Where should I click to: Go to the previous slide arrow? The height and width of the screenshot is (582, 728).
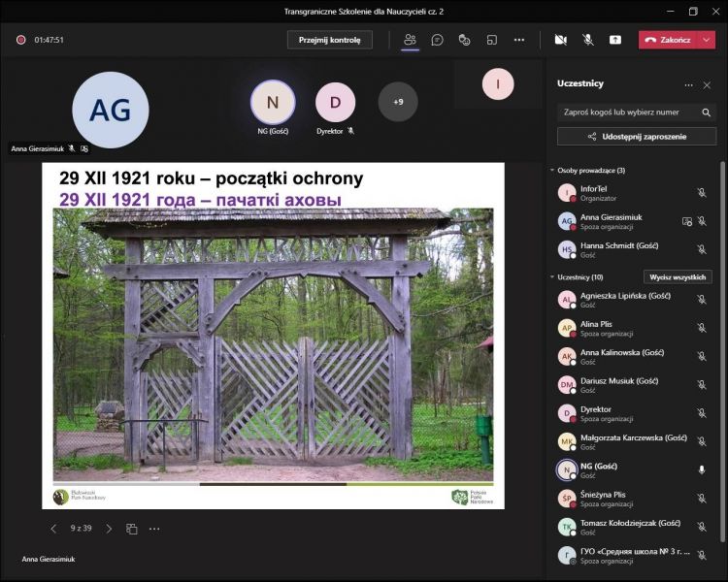[53, 529]
